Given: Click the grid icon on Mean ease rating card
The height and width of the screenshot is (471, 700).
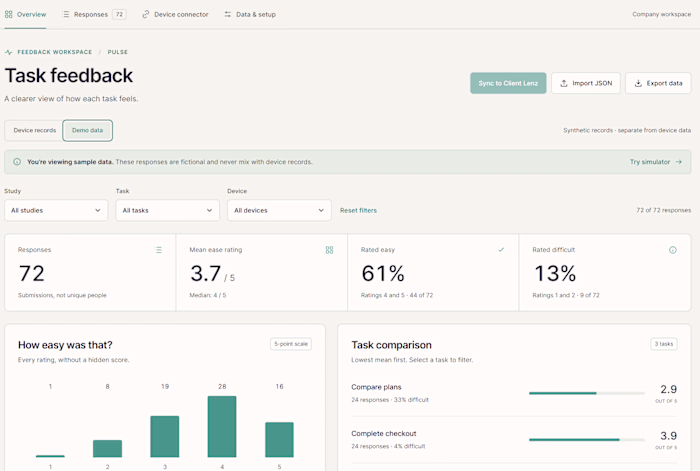Looking at the screenshot, I should click(x=329, y=250).
